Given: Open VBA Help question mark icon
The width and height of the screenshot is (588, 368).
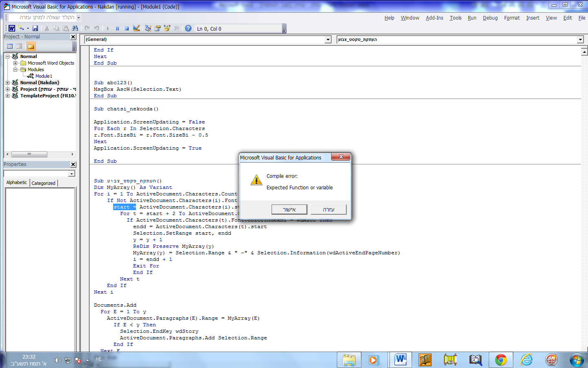Looking at the screenshot, I should pos(188,28).
